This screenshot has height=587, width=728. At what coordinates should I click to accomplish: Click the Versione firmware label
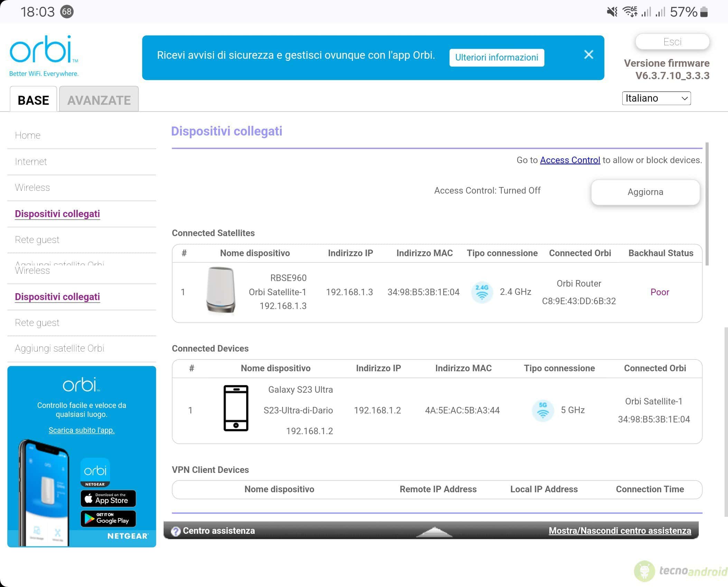click(667, 63)
